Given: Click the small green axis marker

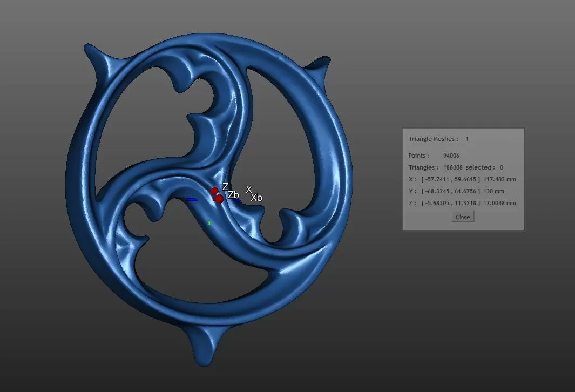Looking at the screenshot, I should [x=209, y=222].
